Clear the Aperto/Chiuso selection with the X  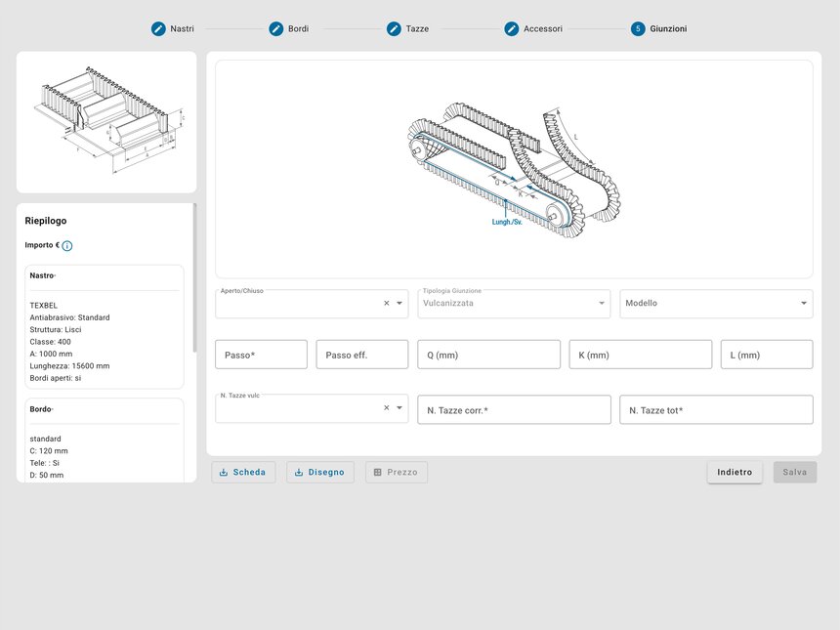[386, 304]
